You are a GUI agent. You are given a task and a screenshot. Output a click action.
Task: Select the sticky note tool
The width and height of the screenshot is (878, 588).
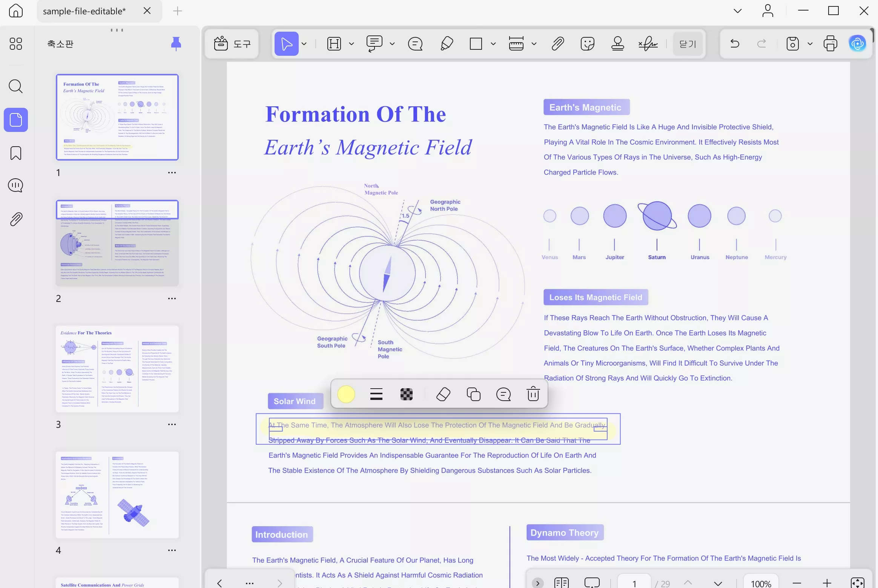[415, 44]
